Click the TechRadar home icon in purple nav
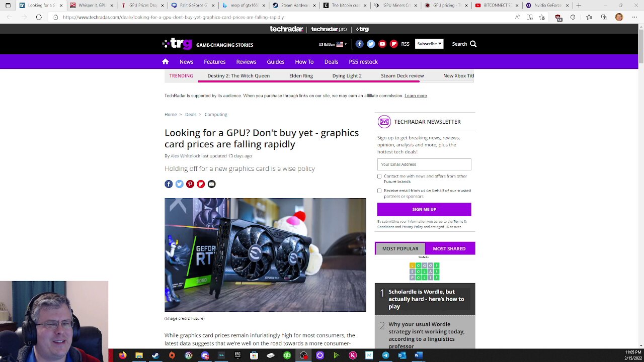 165,61
